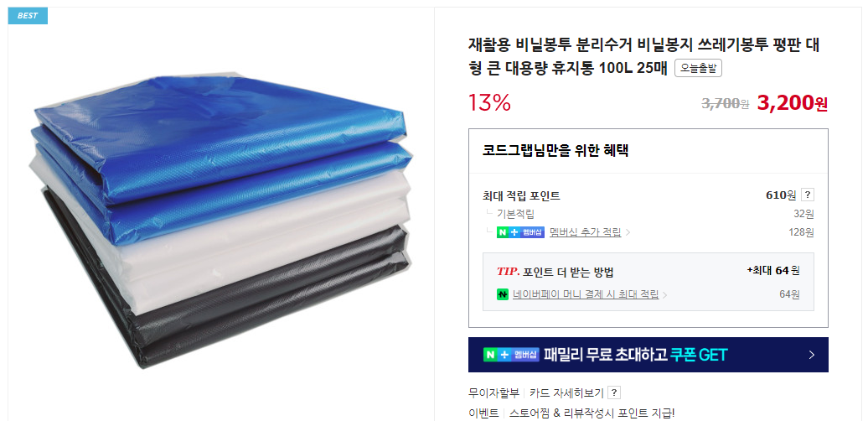Click 카드 자세히보기 link
Image resolution: width=868 pixels, height=421 pixels.
click(x=566, y=392)
